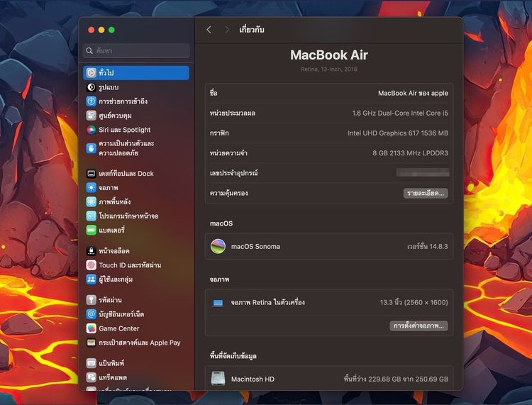Click the computer name MacBook Air ของ apple
Viewport: 532px width, 405px height.
click(412, 93)
